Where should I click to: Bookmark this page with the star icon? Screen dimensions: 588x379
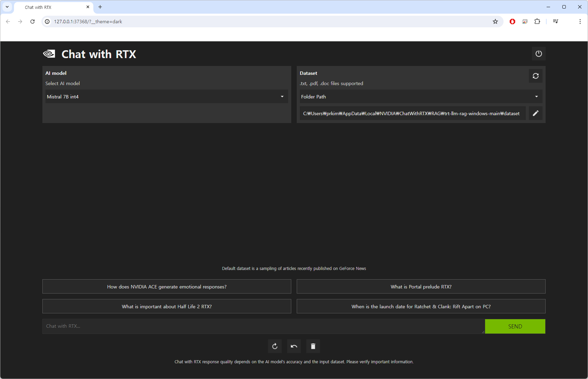495,22
